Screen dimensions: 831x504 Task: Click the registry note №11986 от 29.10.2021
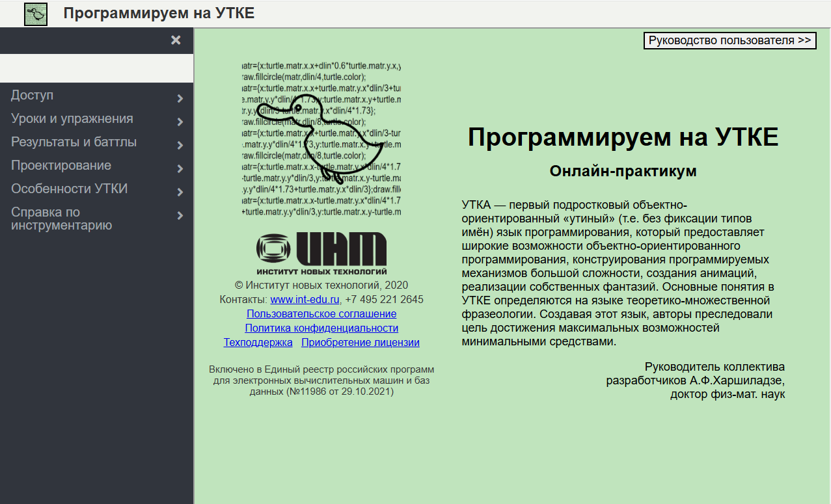tap(321, 380)
